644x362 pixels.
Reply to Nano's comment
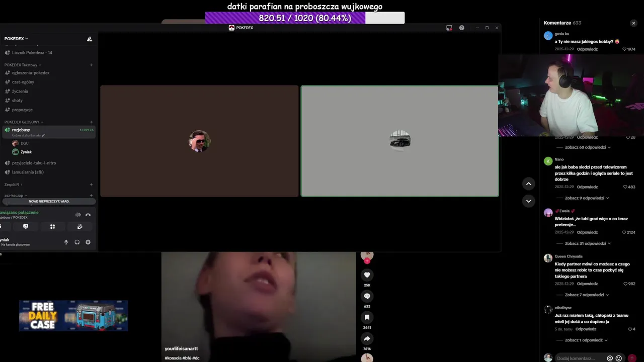(x=587, y=187)
